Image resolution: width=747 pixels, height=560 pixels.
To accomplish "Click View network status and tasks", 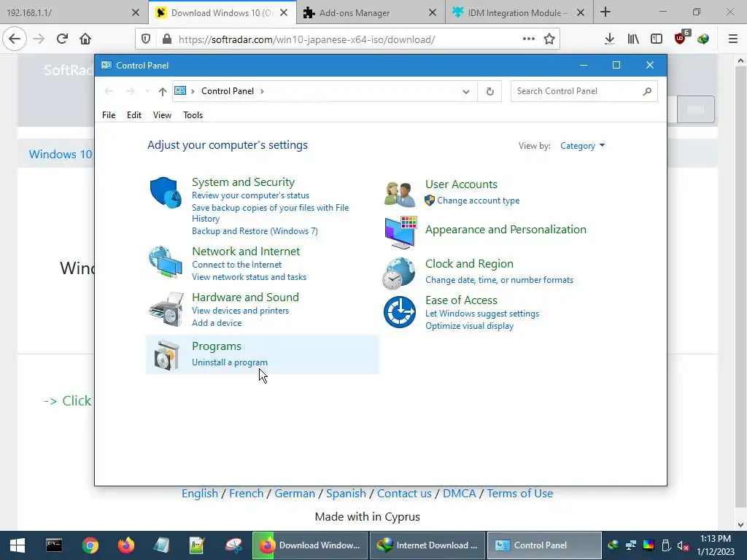I will click(x=249, y=277).
